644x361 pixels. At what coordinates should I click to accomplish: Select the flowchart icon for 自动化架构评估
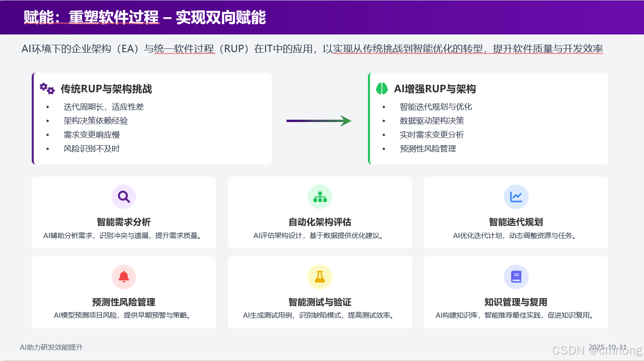(320, 197)
